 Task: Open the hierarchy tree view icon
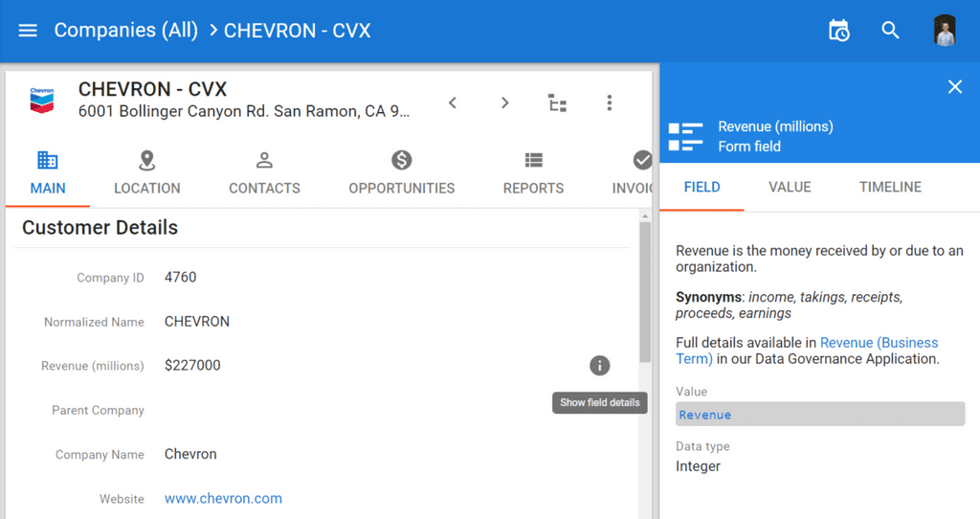click(557, 102)
